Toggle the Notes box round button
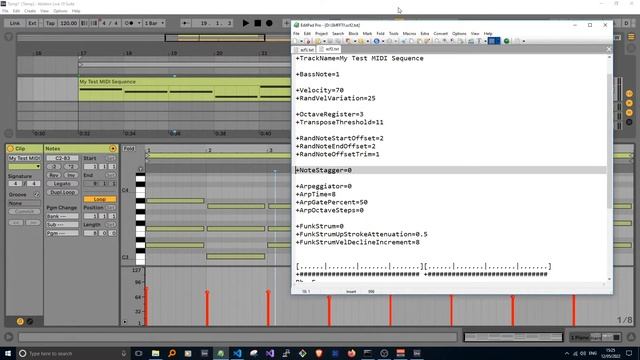Viewport: 640px width, 360px height. 113,149
